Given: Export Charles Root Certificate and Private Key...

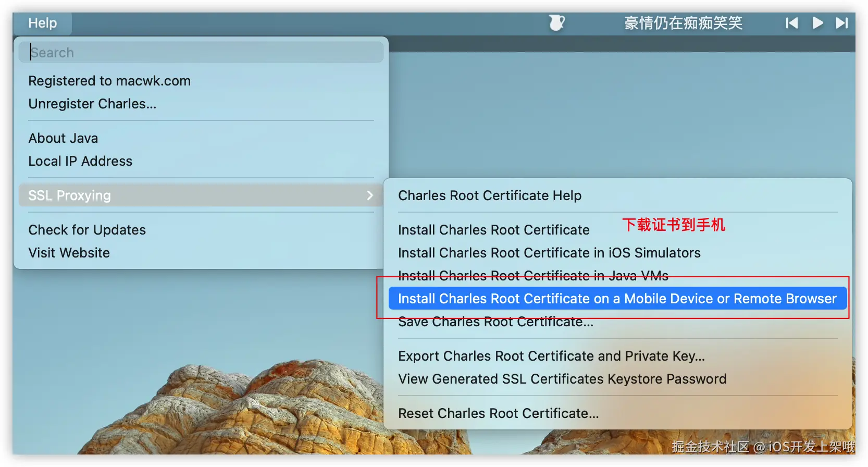Looking at the screenshot, I should [x=618, y=356].
